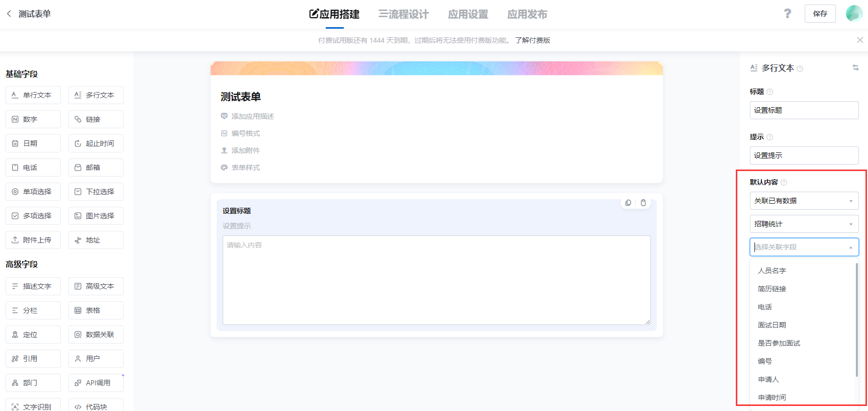The height and width of the screenshot is (411, 868).
Task: Add the 日期 field
Action: [33, 143]
